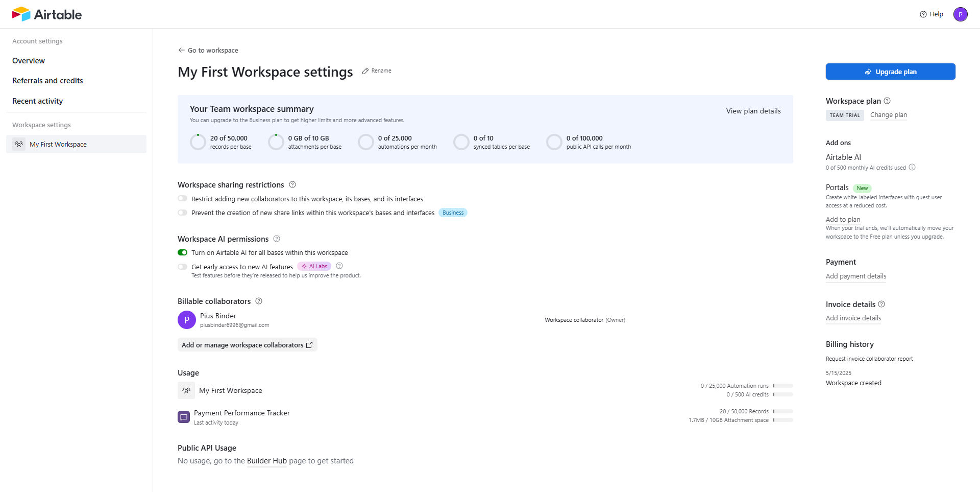Viewport: 980px width, 492px height.
Task: Click Go to workspace link
Action: pyautogui.click(x=213, y=50)
